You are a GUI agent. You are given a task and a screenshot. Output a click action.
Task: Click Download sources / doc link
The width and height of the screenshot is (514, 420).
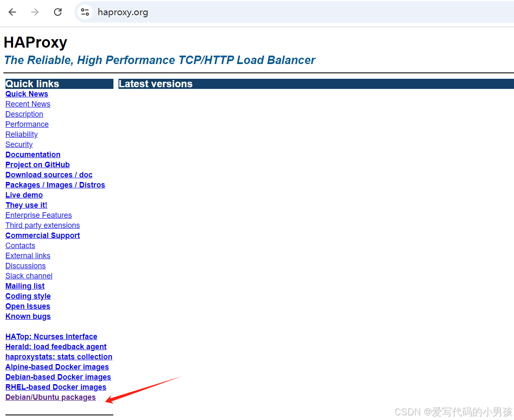pyautogui.click(x=49, y=175)
